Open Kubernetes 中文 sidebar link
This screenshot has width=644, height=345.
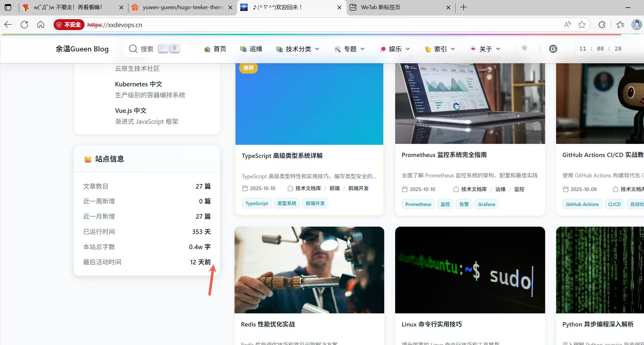point(138,84)
